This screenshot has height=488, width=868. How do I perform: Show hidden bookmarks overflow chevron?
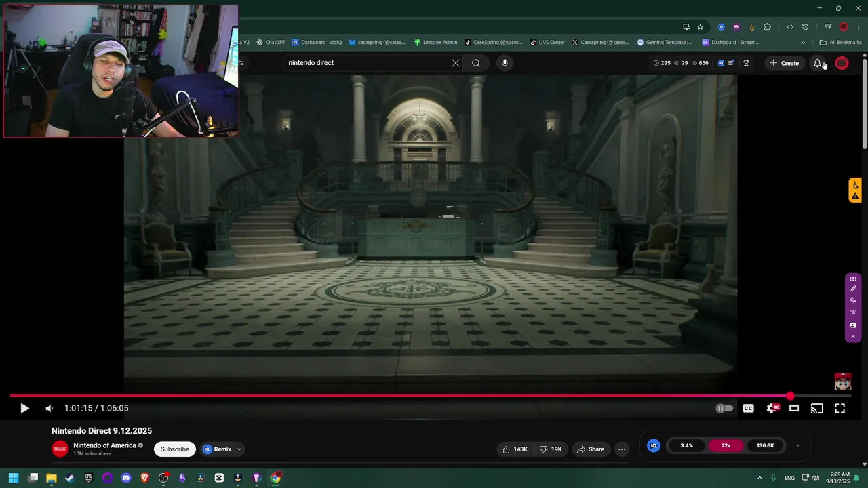802,42
